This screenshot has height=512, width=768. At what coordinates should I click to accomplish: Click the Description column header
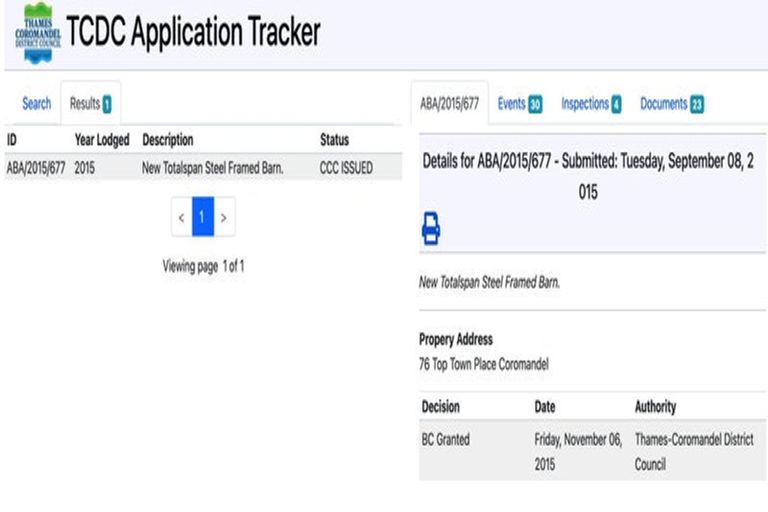click(x=168, y=140)
